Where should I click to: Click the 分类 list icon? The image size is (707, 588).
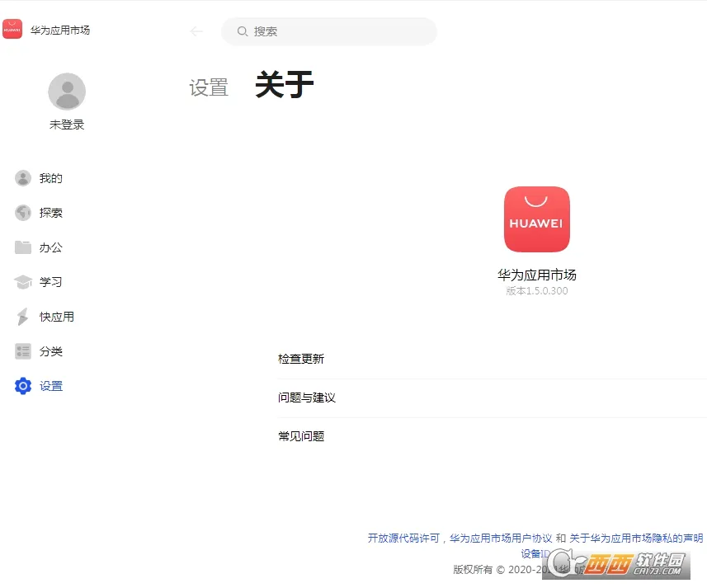23,351
